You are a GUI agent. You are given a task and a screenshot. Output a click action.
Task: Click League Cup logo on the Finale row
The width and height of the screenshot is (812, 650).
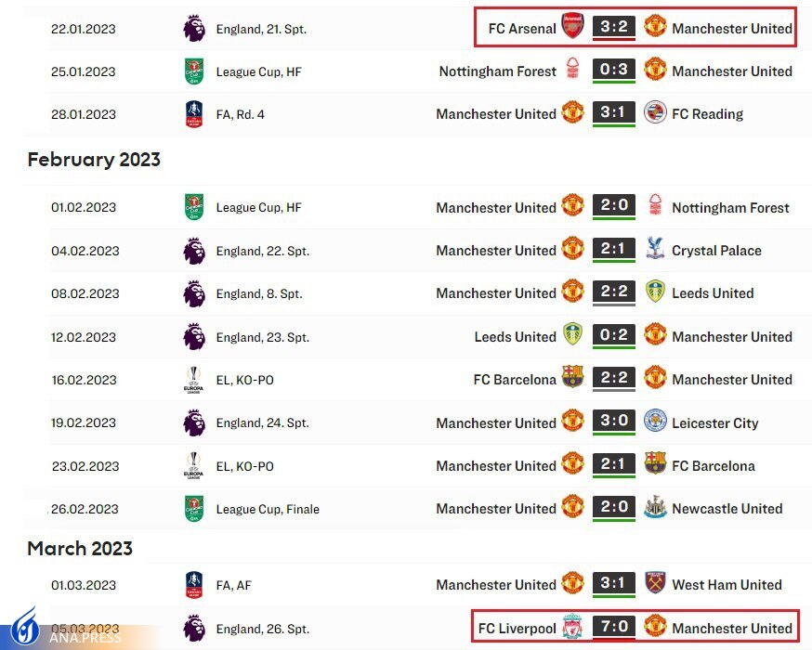point(193,509)
